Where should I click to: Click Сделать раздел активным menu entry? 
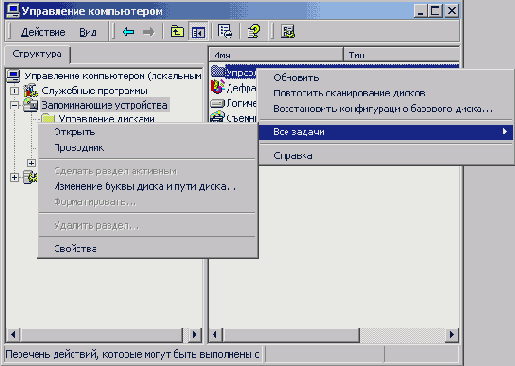[x=148, y=171]
